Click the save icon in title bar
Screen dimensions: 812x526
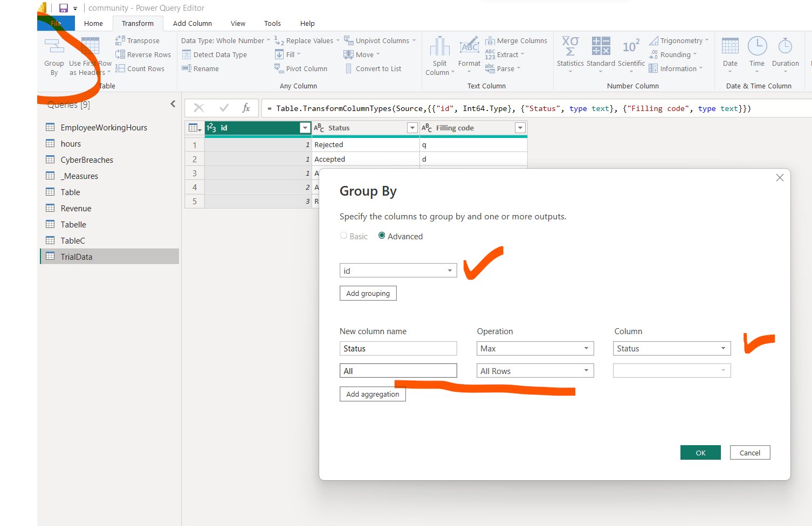[64, 8]
